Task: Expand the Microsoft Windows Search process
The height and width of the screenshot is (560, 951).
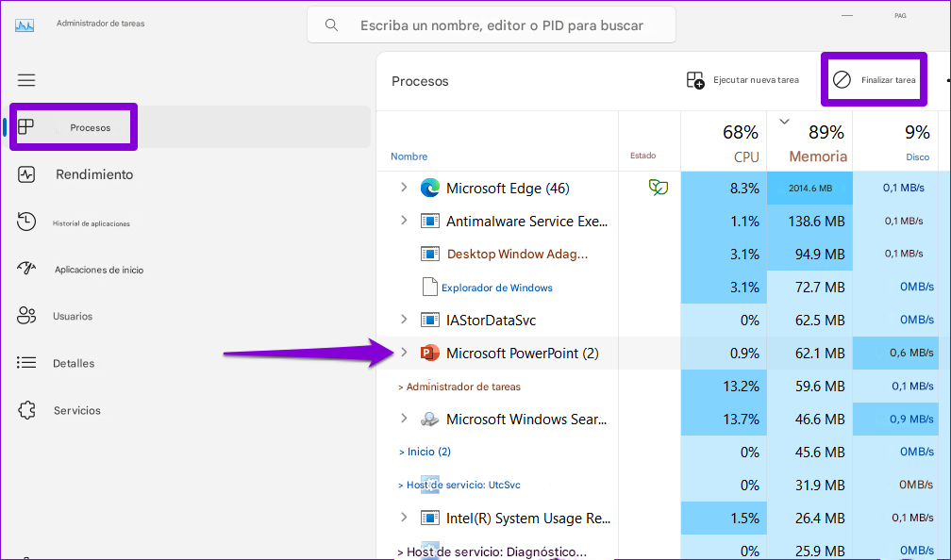Action: click(x=404, y=419)
